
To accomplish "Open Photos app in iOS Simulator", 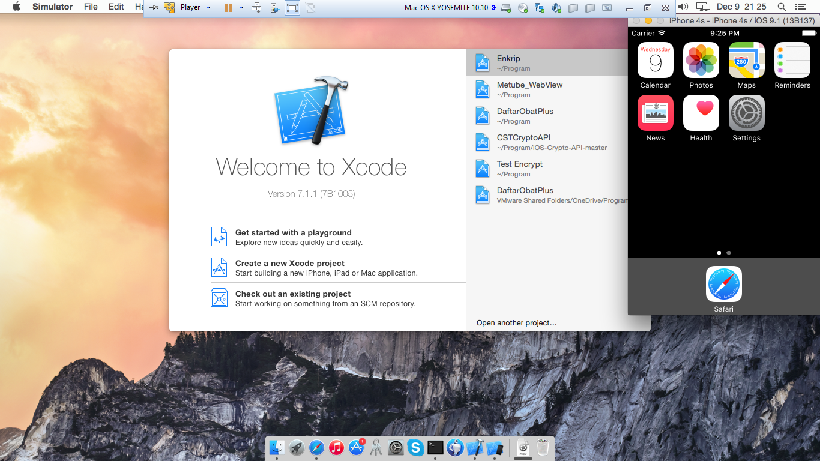I will click(x=701, y=61).
